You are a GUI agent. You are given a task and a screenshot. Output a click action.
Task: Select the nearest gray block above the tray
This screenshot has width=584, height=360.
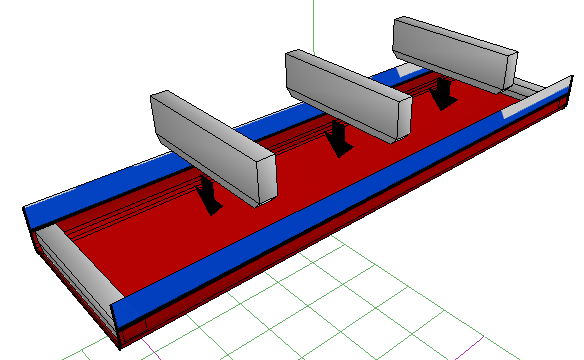pyautogui.click(x=213, y=148)
